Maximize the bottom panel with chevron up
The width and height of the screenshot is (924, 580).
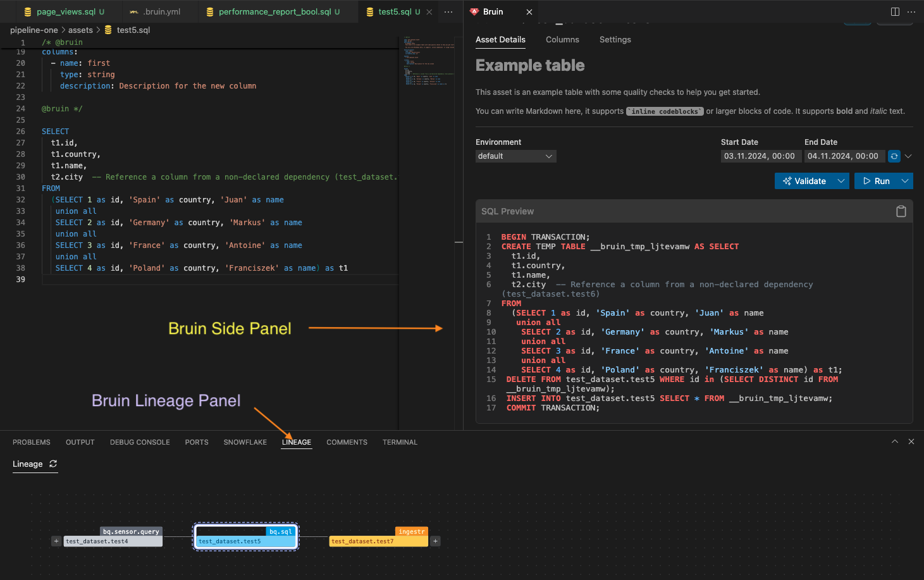pos(895,441)
